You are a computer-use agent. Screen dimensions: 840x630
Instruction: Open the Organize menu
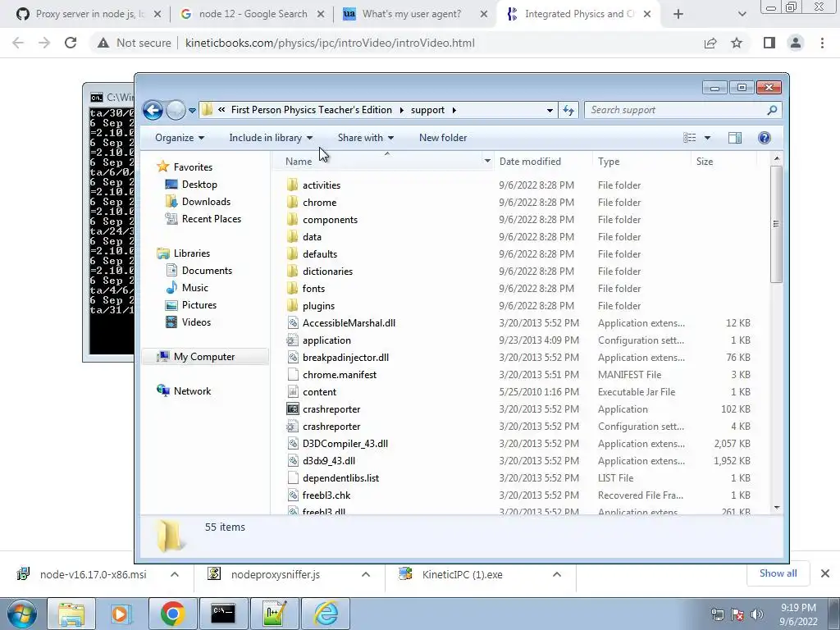[180, 138]
